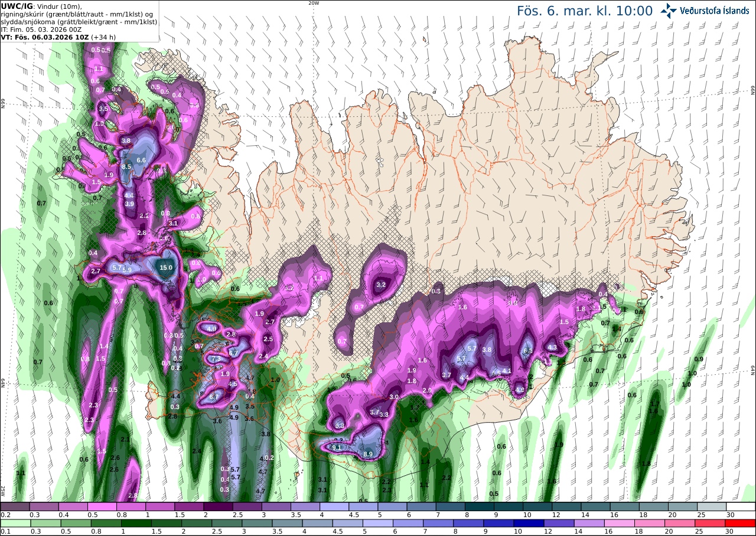Click the 8.9 precipitation value on south coast
The height and width of the screenshot is (536, 756).
pos(368,454)
